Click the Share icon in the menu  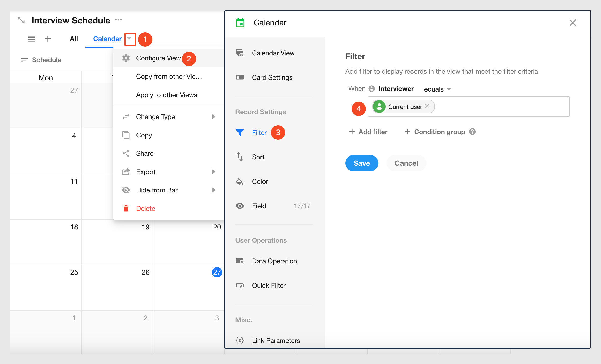point(126,153)
